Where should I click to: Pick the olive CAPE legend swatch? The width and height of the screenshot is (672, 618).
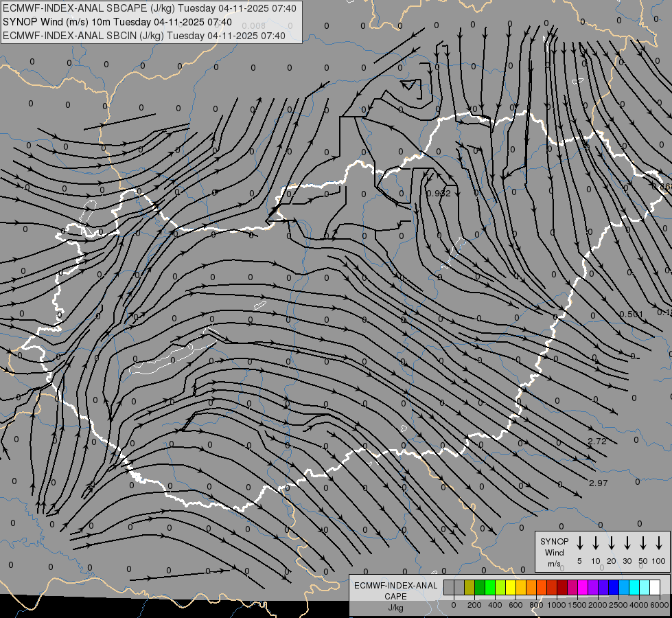click(470, 587)
